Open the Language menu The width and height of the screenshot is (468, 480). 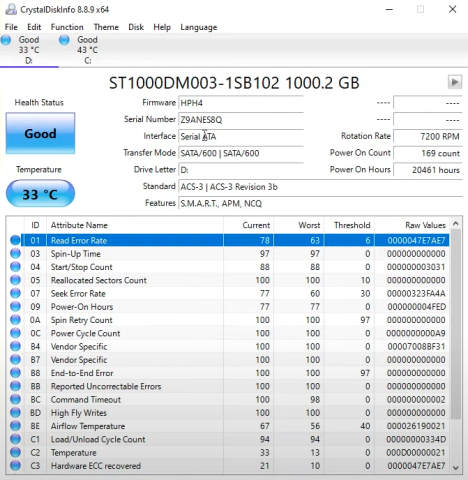tap(199, 27)
